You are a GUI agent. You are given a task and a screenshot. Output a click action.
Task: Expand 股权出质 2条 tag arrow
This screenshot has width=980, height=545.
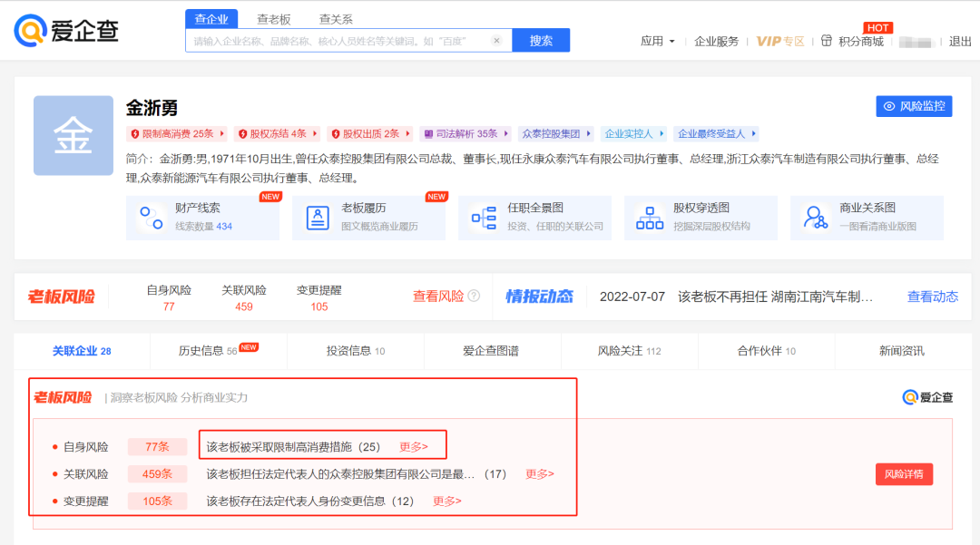[407, 133]
